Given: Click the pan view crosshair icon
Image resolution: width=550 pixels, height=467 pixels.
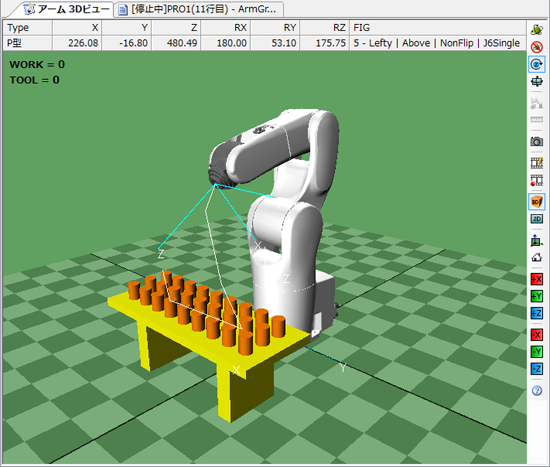Looking at the screenshot, I should (x=537, y=81).
